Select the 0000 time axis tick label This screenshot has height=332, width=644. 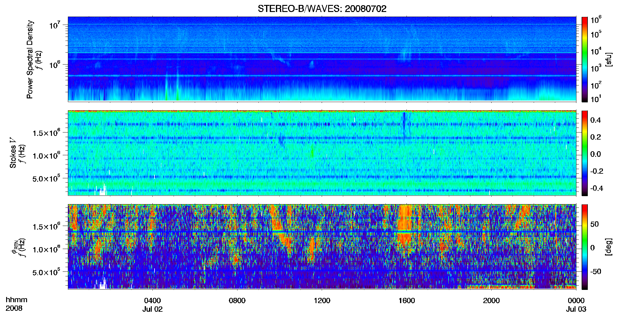tap(576, 300)
